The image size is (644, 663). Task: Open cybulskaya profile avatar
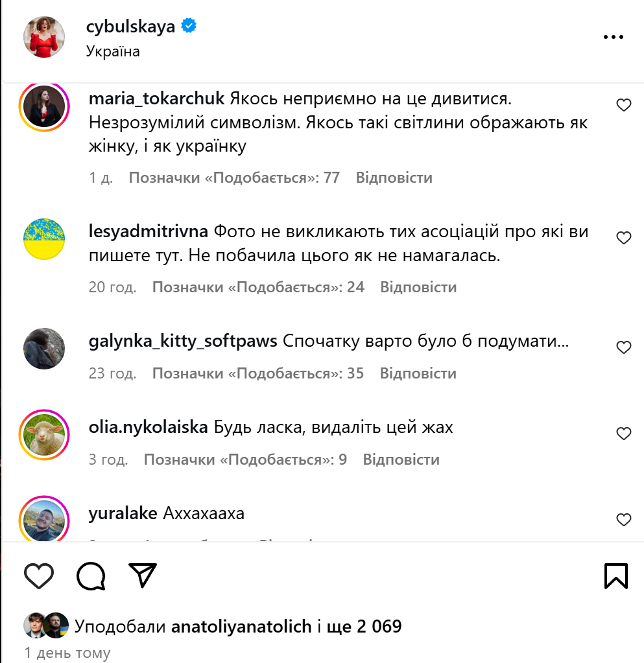click(44, 37)
